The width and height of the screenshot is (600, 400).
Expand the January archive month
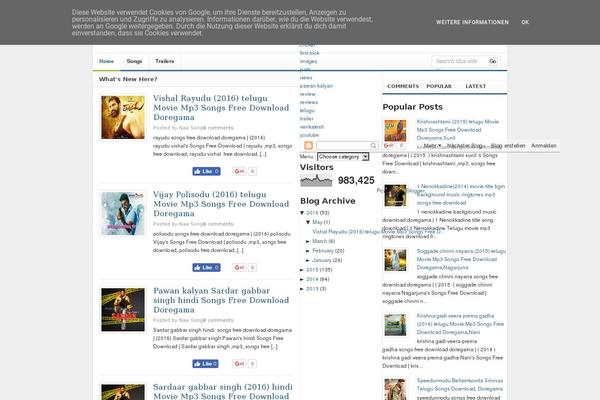click(308, 260)
